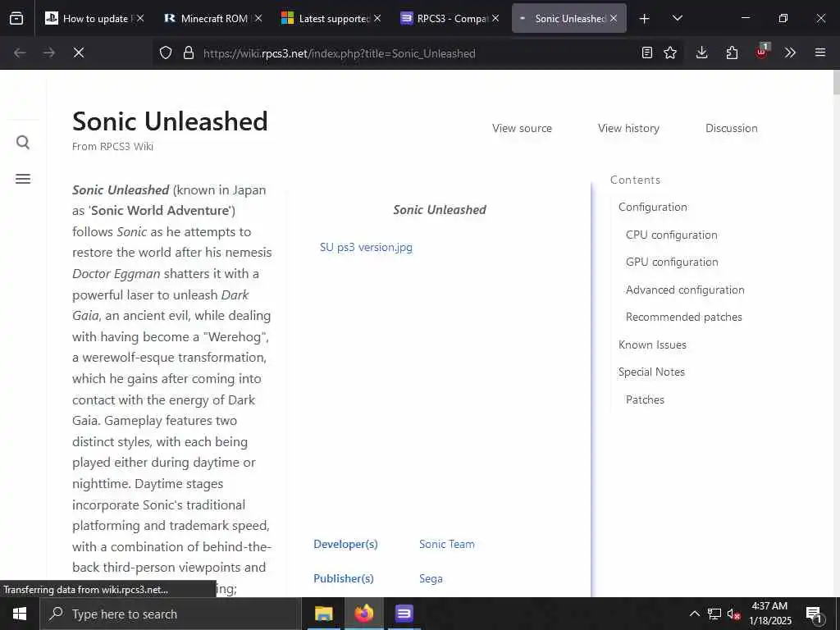
Task: Jump to Patches section in Contents
Action: (x=645, y=399)
